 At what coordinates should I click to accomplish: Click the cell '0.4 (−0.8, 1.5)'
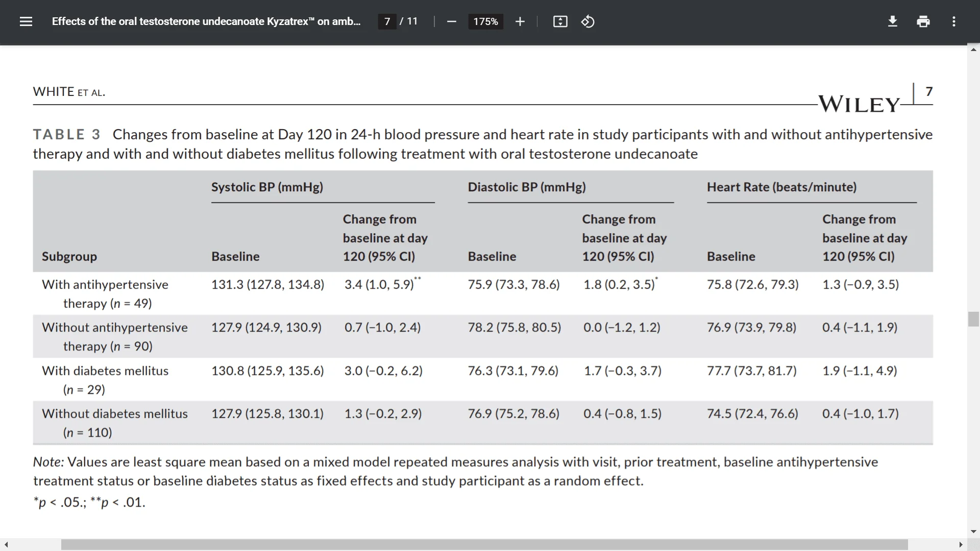[x=622, y=413]
